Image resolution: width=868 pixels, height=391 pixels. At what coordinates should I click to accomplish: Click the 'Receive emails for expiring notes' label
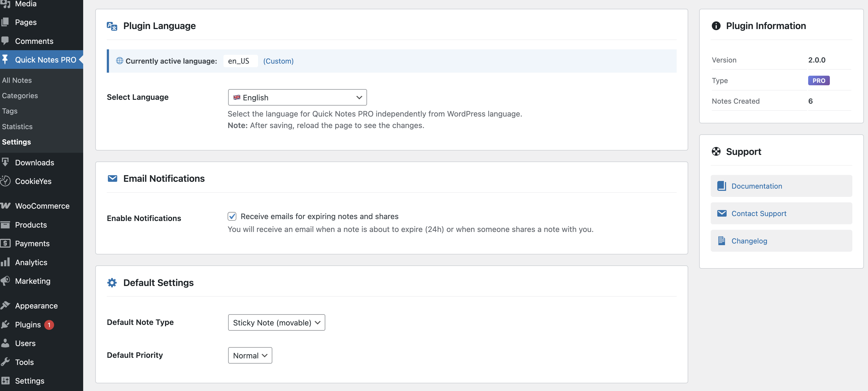point(320,216)
